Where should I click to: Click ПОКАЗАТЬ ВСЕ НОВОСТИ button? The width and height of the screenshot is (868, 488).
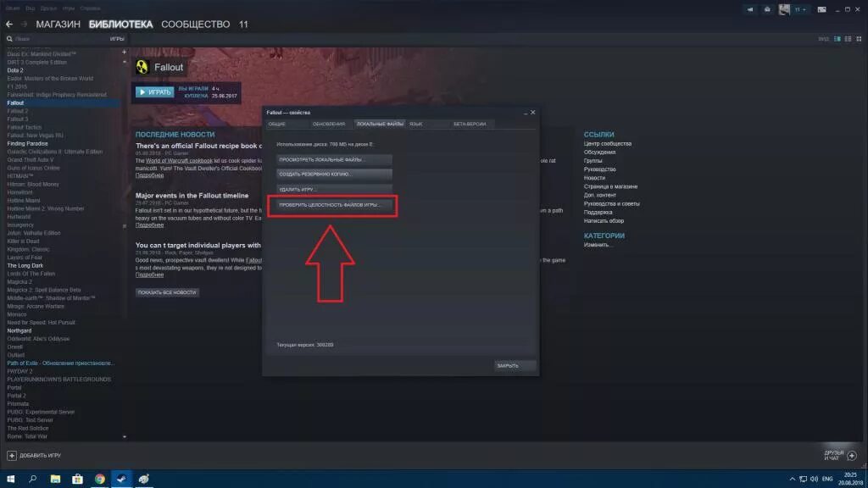pyautogui.click(x=167, y=292)
